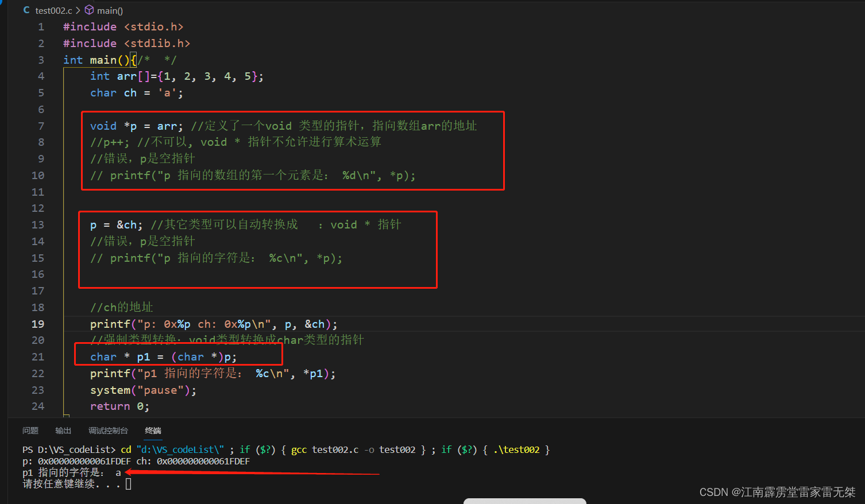
Task: Open the 调试控制台 panel tab
Action: [x=108, y=431]
